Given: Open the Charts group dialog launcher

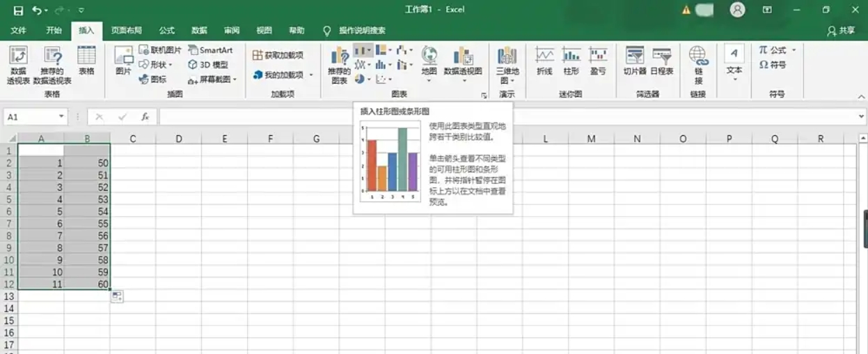Looking at the screenshot, I should point(484,95).
